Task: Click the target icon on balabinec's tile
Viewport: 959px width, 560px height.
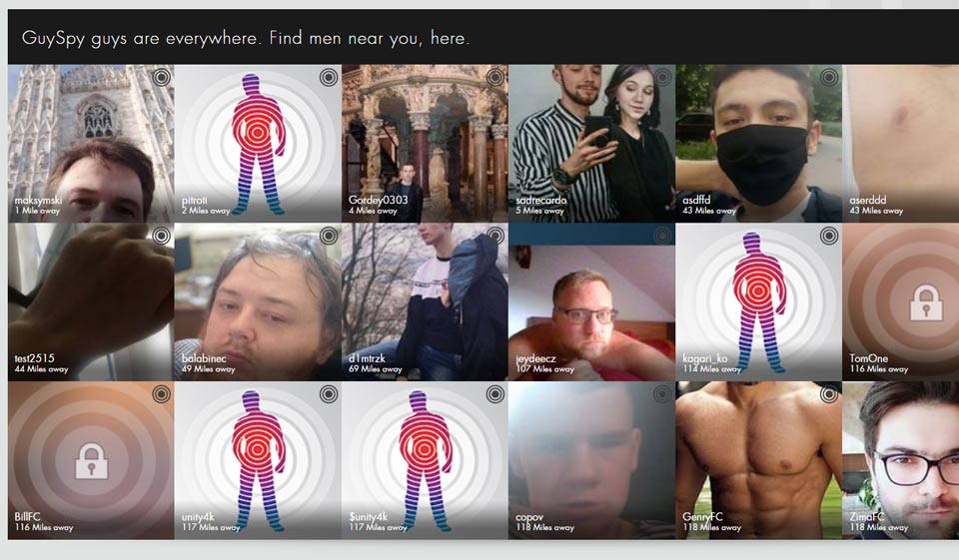Action: pyautogui.click(x=328, y=236)
